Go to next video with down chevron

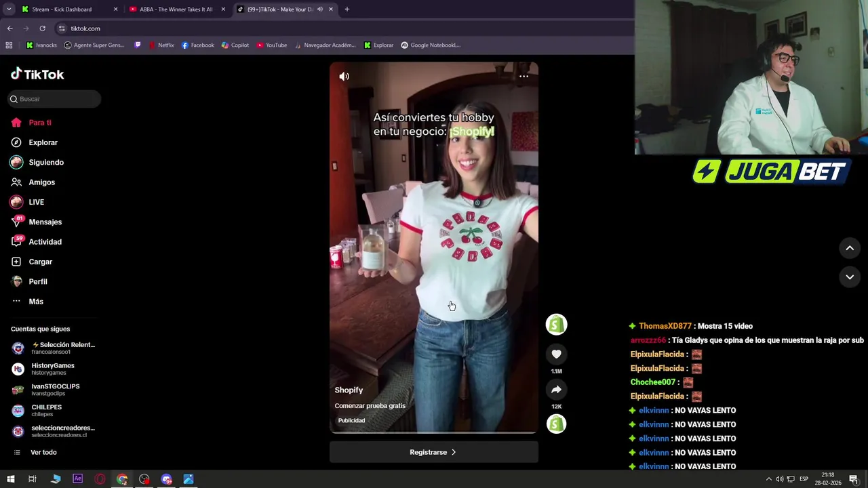pos(850,277)
